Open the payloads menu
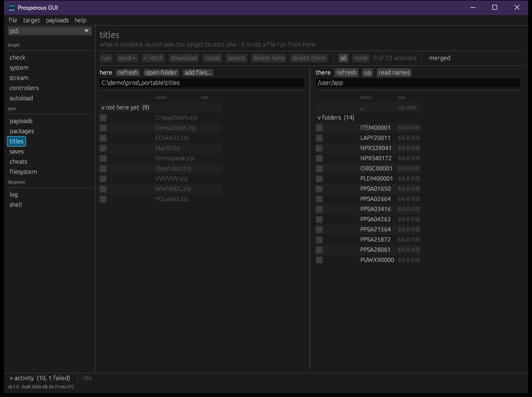The height and width of the screenshot is (397, 532). click(58, 20)
